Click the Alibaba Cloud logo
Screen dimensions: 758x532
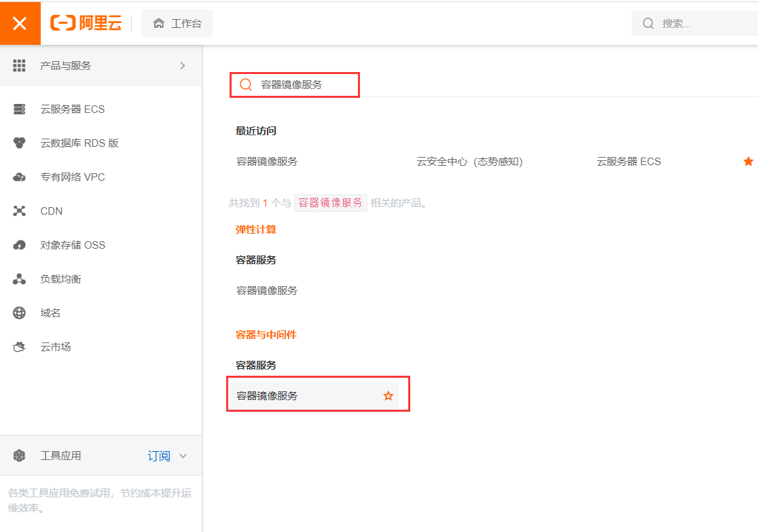pos(86,22)
